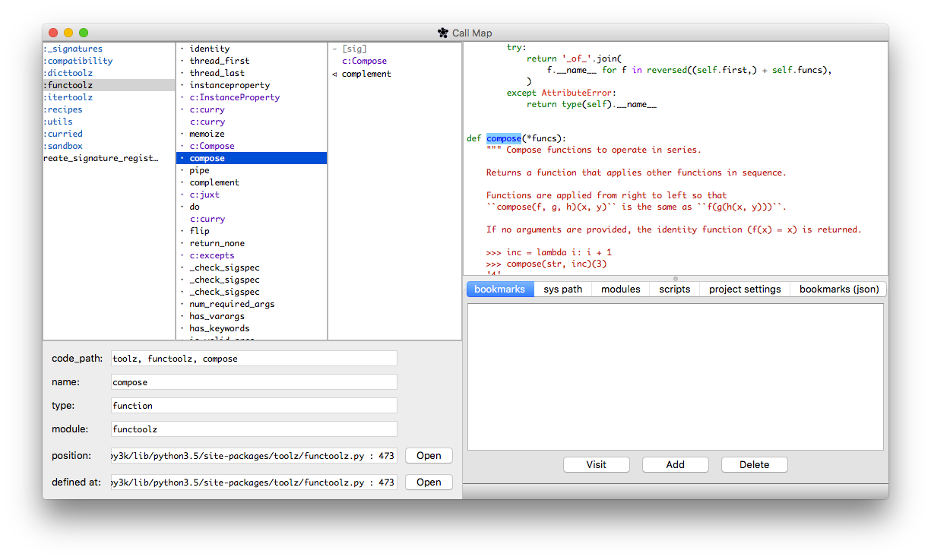Select the :recipes module
The image size is (931, 560).
point(109,109)
